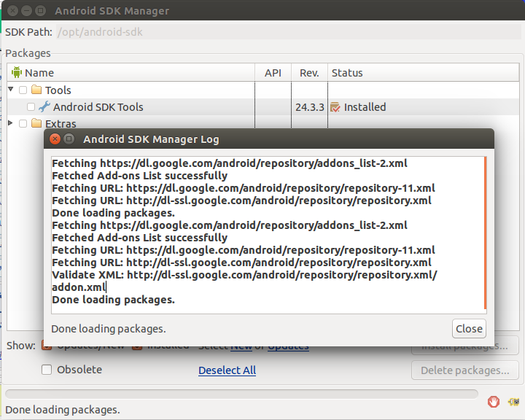Click the Tools folder label
Image resolution: width=525 pixels, height=420 pixels.
coord(58,90)
